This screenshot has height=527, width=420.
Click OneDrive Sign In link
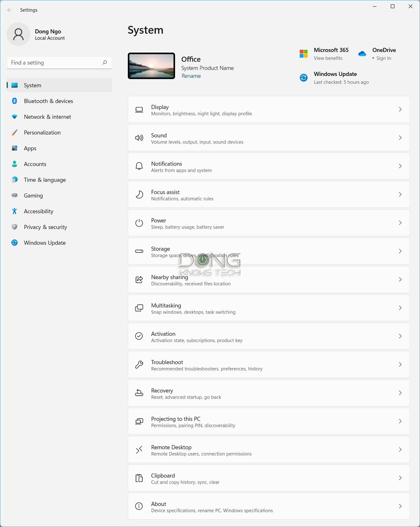[384, 58]
